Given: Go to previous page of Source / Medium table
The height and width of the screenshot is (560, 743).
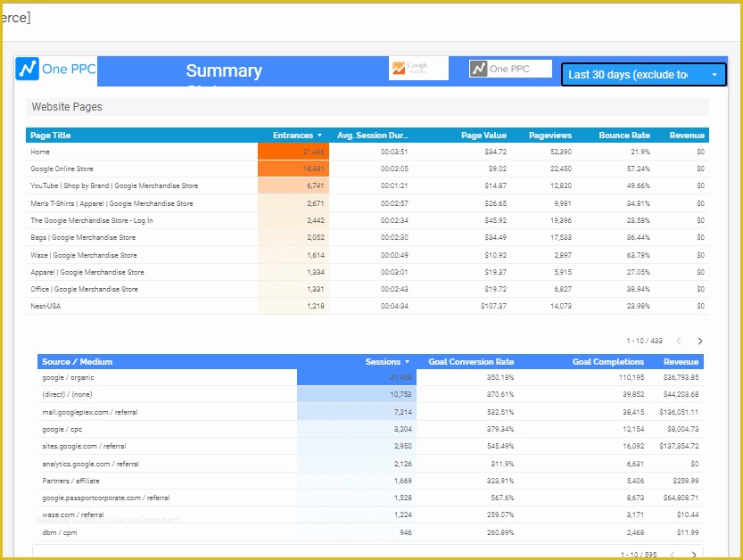Looking at the screenshot, I should click(x=673, y=555).
